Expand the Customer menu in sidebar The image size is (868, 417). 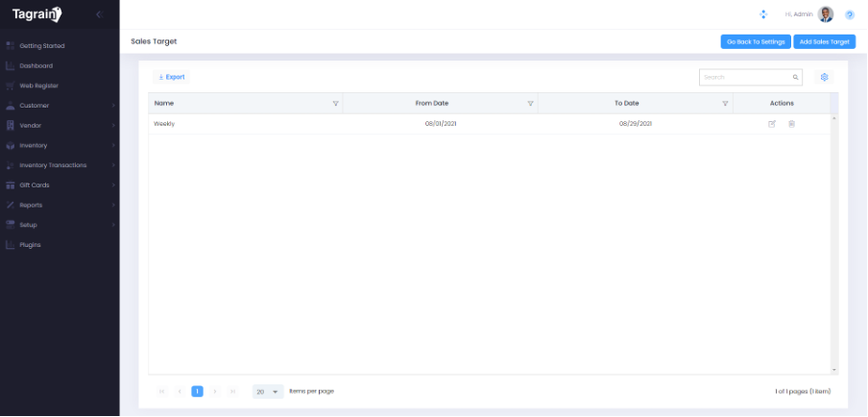click(x=58, y=106)
